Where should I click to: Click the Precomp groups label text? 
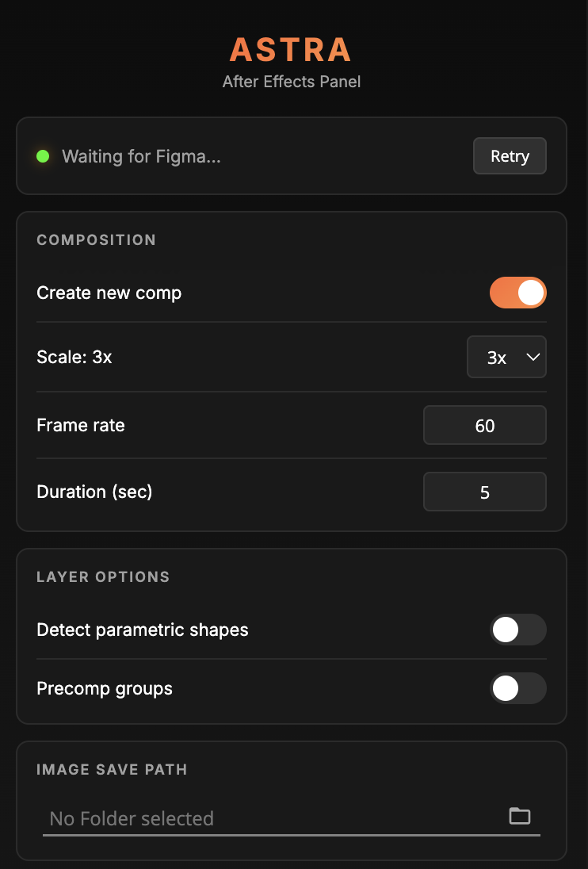click(105, 688)
